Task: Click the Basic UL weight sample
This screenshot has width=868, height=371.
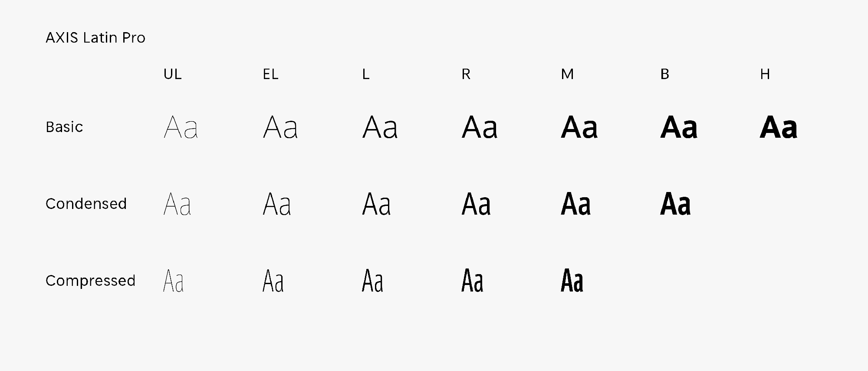Action: tap(181, 127)
